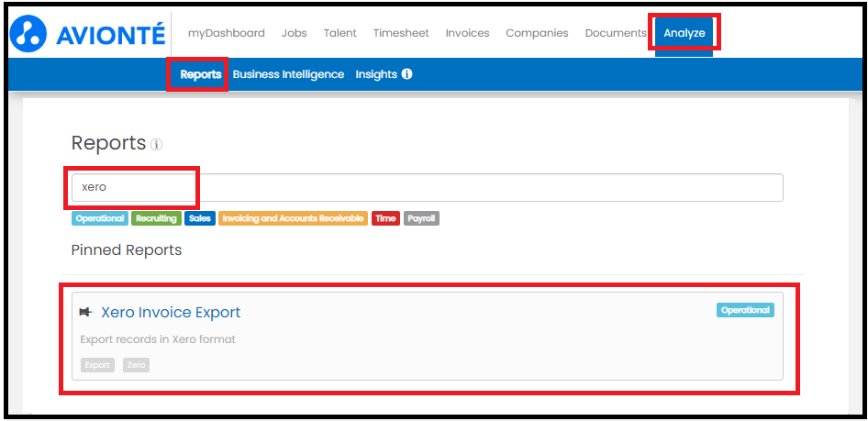Navigate to Companies in the top bar
This screenshot has height=421, width=868.
pyautogui.click(x=537, y=33)
